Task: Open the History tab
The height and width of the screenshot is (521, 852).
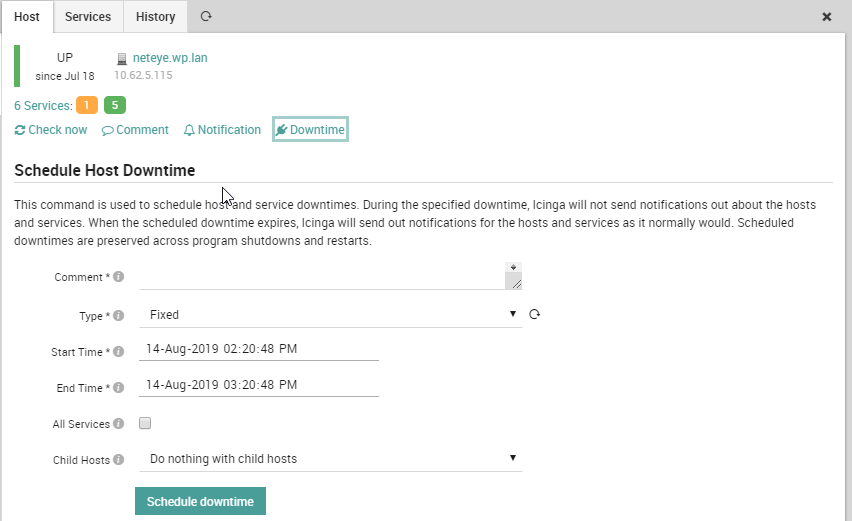Action: [x=155, y=17]
